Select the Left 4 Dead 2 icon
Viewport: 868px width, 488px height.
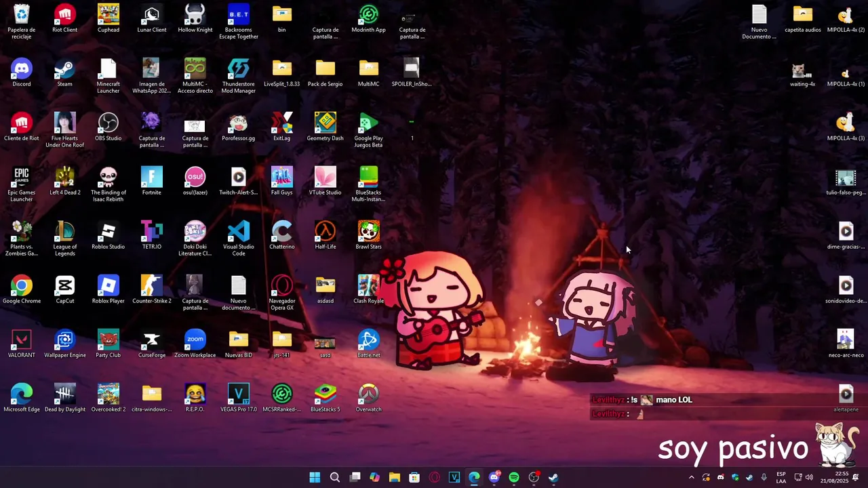(x=65, y=182)
